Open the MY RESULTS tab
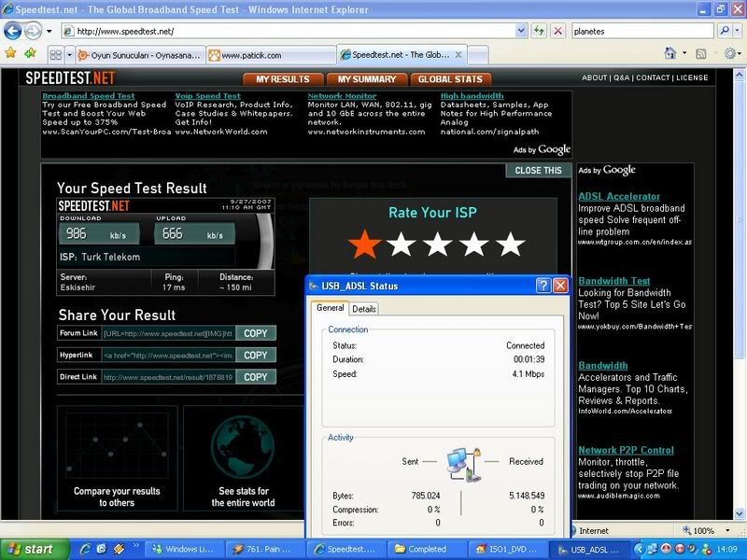 click(x=283, y=79)
